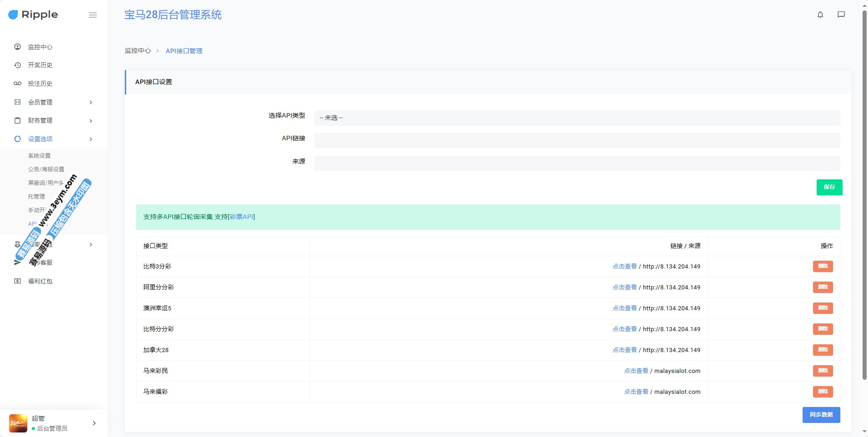Open 点击查看 link for 马来福彩
The image size is (868, 437).
pos(636,392)
